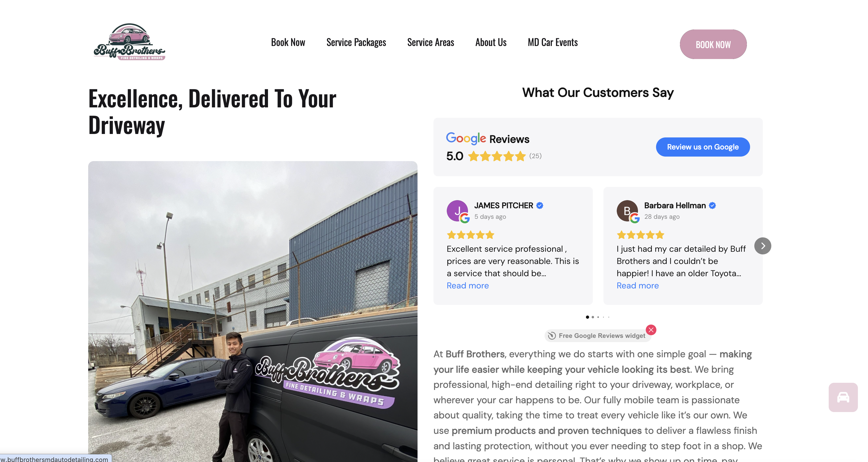Click the Buff Brothers logo in header

pyautogui.click(x=129, y=42)
